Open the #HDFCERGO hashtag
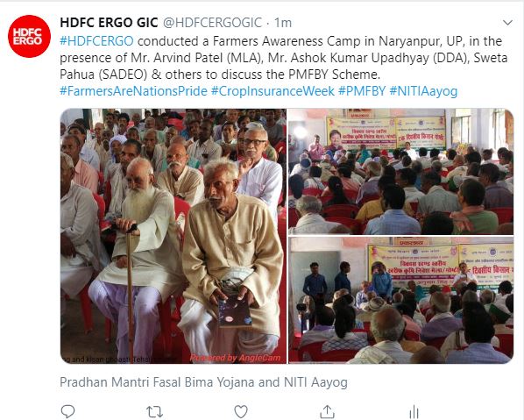Screen dimensions: 524x420 96,41
